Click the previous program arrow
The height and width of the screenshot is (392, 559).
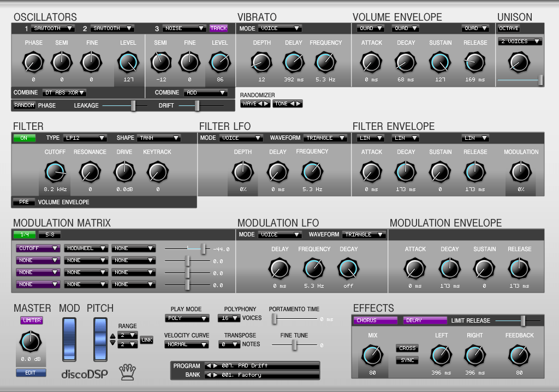[x=209, y=366]
